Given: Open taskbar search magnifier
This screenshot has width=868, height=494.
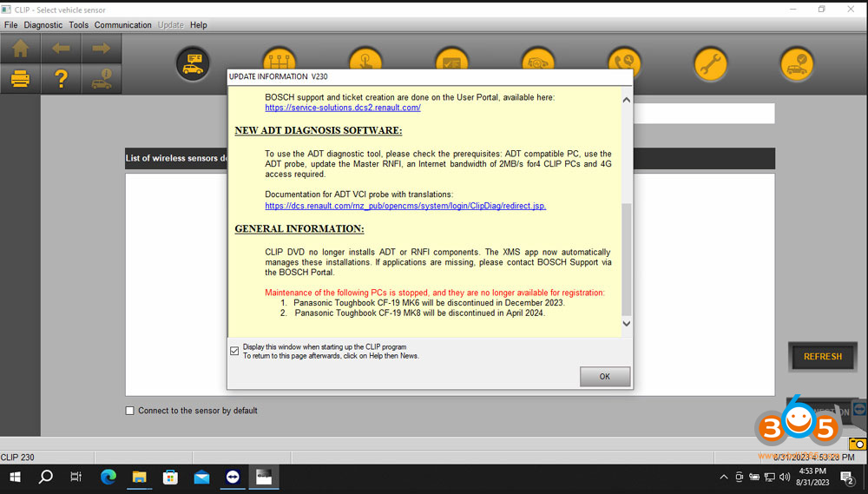Looking at the screenshot, I should [x=45, y=477].
